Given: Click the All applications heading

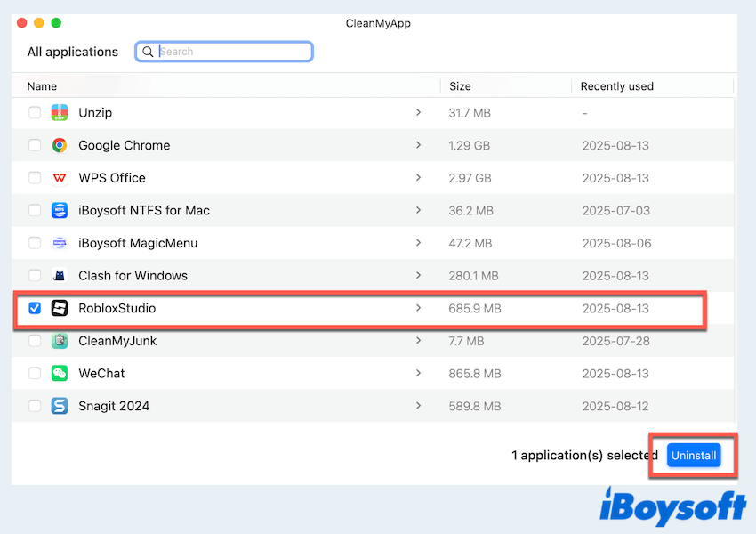Looking at the screenshot, I should point(72,52).
